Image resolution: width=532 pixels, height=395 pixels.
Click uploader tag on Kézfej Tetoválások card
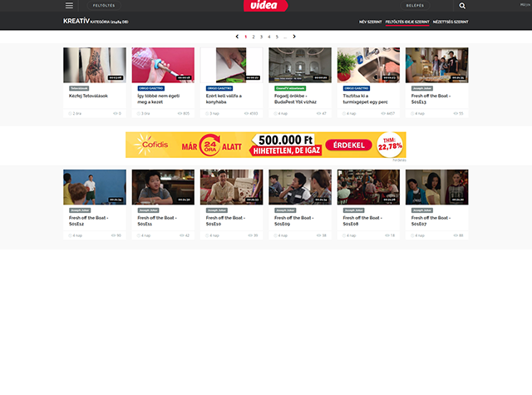tap(79, 88)
